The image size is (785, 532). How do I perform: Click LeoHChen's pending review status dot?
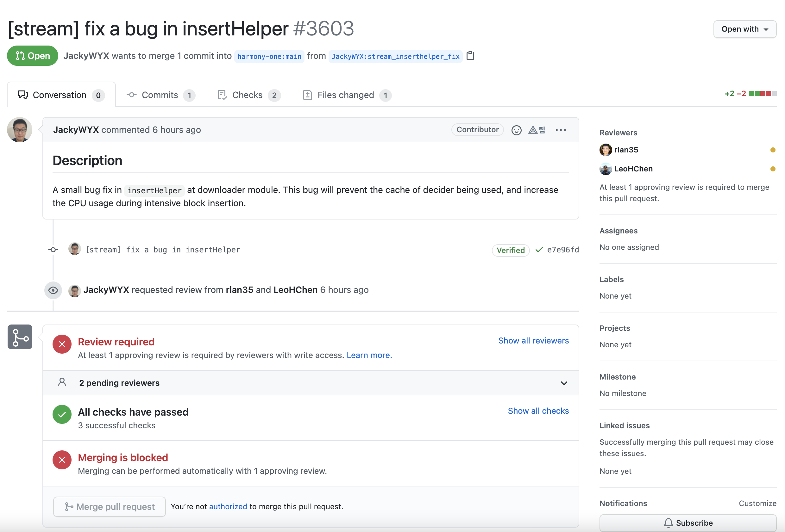773,169
